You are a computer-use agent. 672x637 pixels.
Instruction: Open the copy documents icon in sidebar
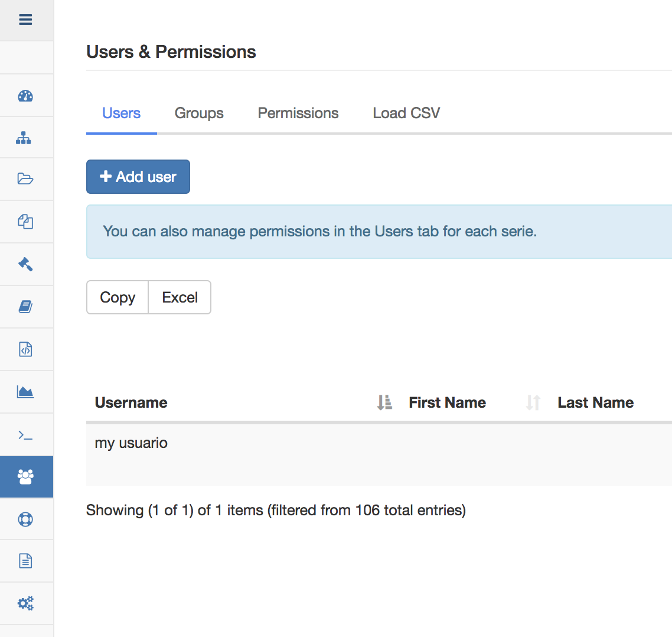(x=25, y=222)
